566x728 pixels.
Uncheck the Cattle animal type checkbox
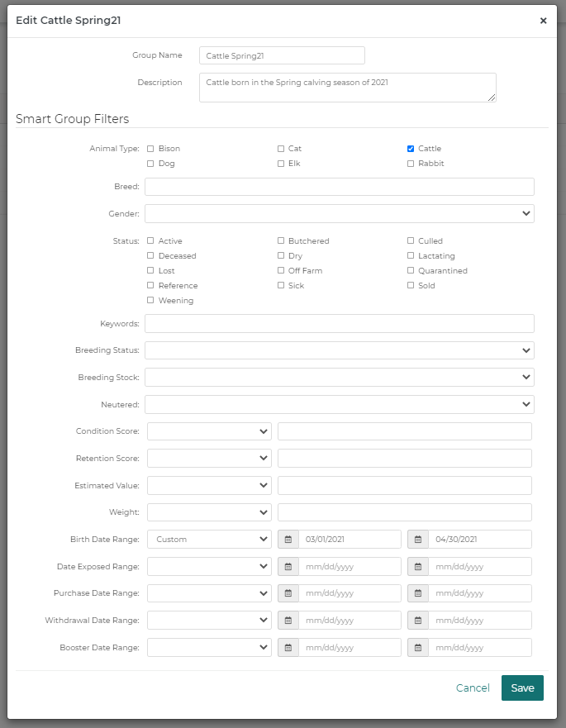coord(411,149)
